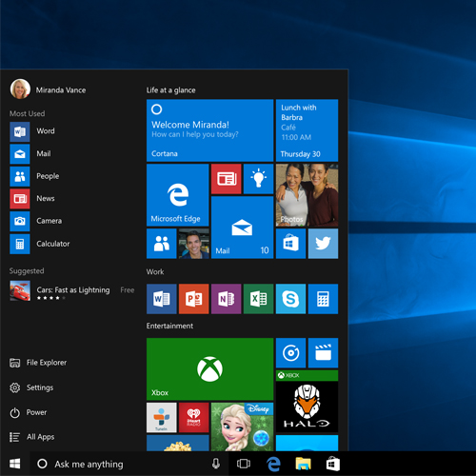476x476 pixels.
Task: Click the Free label for Cars app
Action: point(128,290)
